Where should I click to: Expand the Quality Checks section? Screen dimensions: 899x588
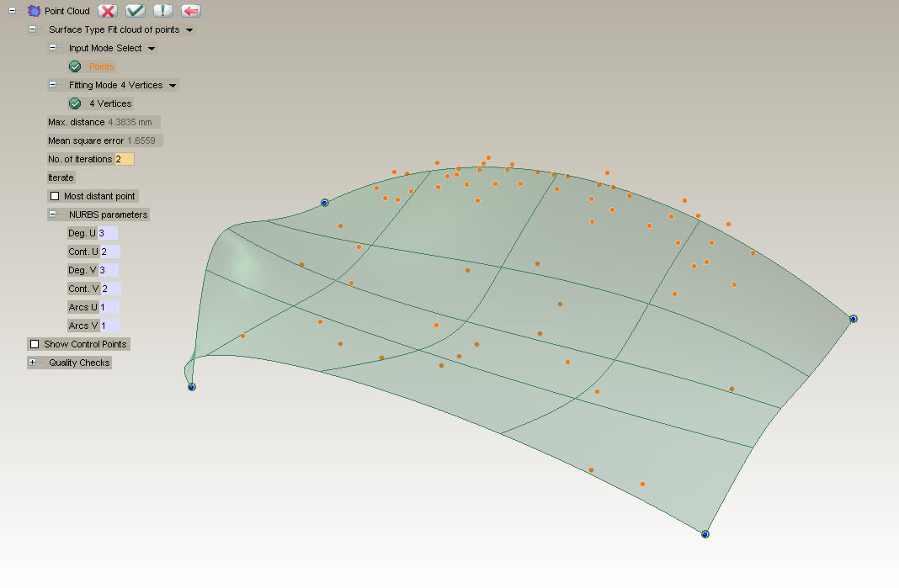[x=33, y=363]
